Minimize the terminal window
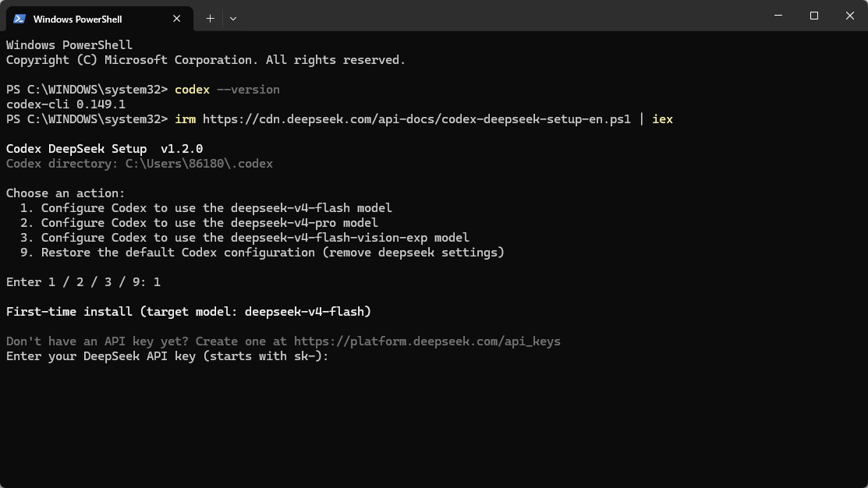Image resolution: width=868 pixels, height=488 pixels. click(x=778, y=16)
